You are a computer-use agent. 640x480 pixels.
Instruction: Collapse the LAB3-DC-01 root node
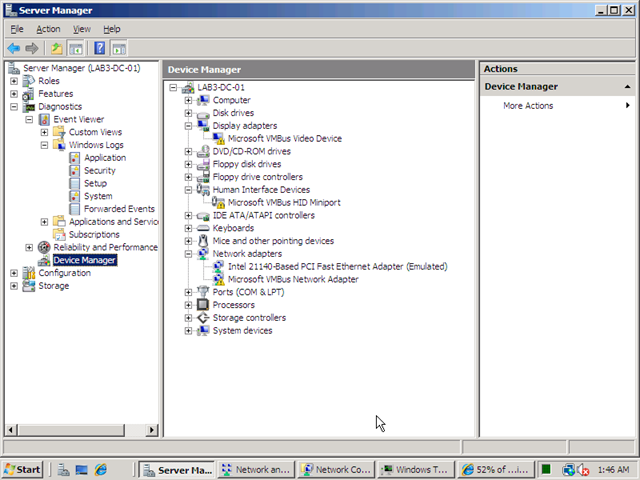173,87
